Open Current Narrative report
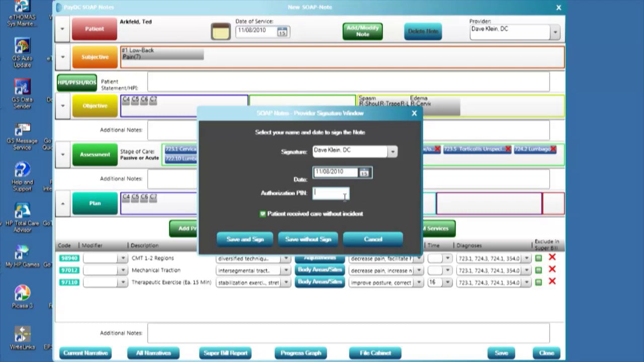This screenshot has height=362, width=644. [x=86, y=353]
